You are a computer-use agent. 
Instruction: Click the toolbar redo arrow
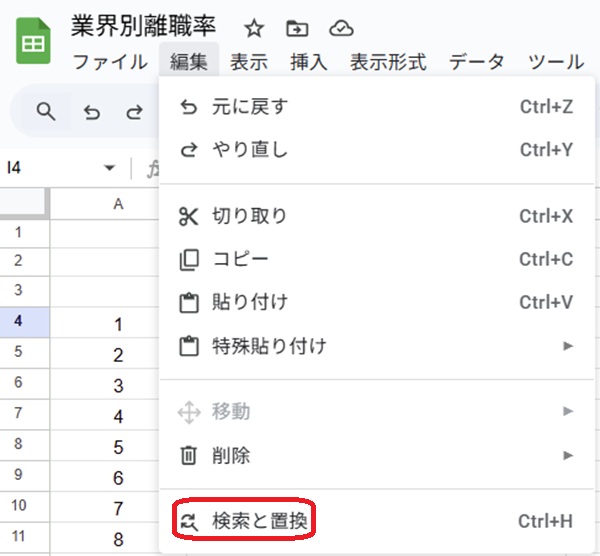(134, 113)
